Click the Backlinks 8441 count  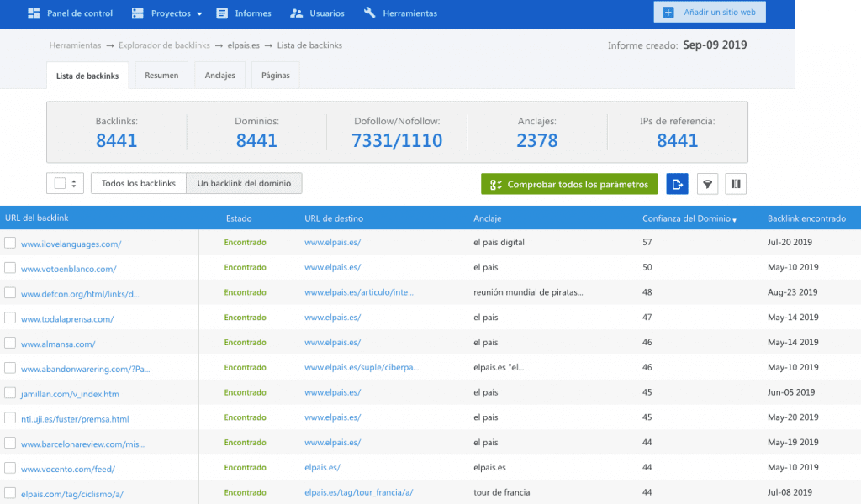click(116, 140)
